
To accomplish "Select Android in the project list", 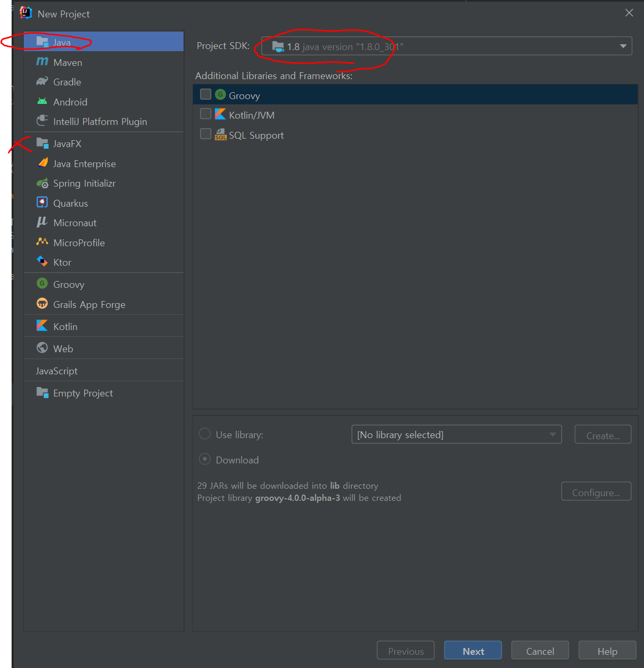I will click(103, 102).
